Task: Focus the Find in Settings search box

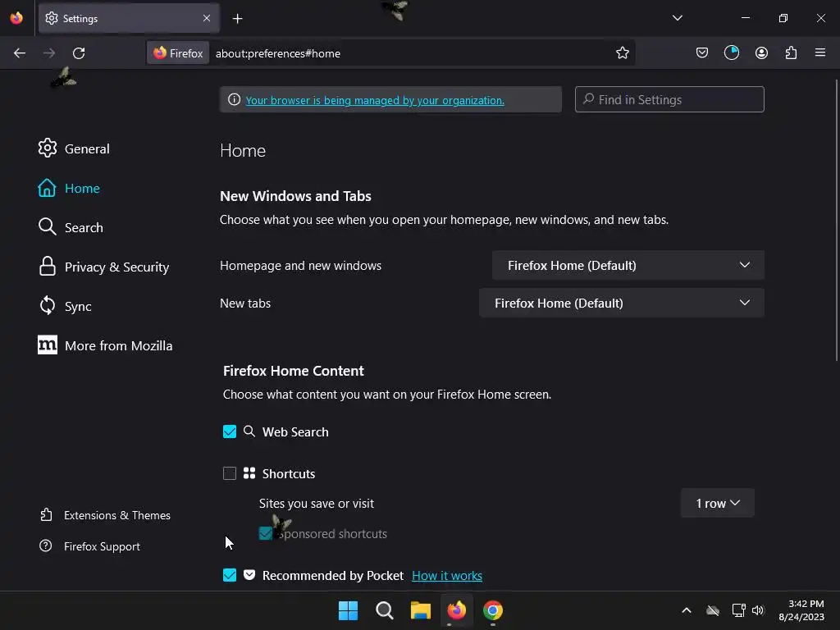Action: 669,99
